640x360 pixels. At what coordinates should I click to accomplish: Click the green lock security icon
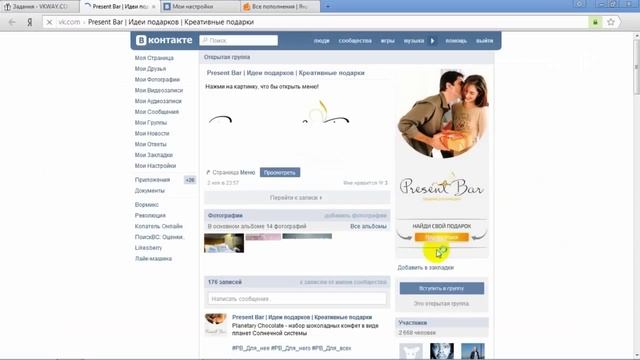(595, 22)
